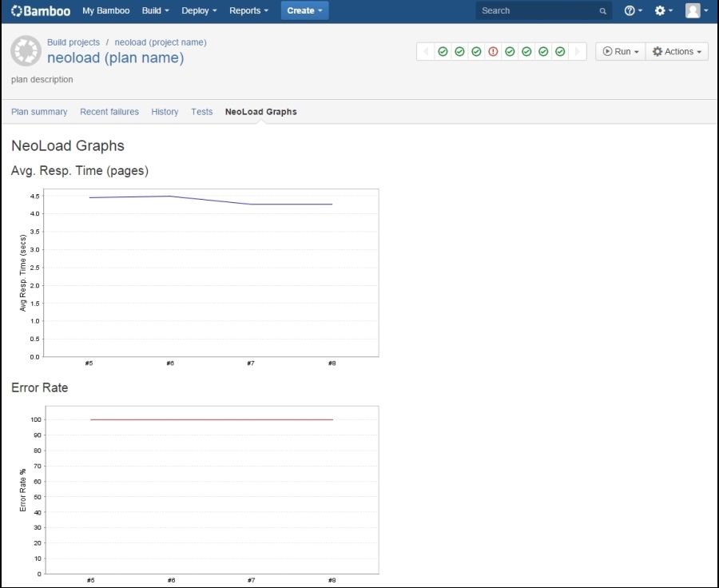Open the user avatar menu
This screenshot has width=719, height=588.
pos(696,10)
